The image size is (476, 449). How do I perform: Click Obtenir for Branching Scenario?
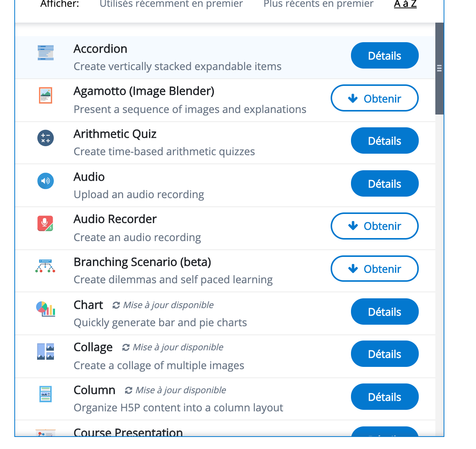click(x=375, y=269)
